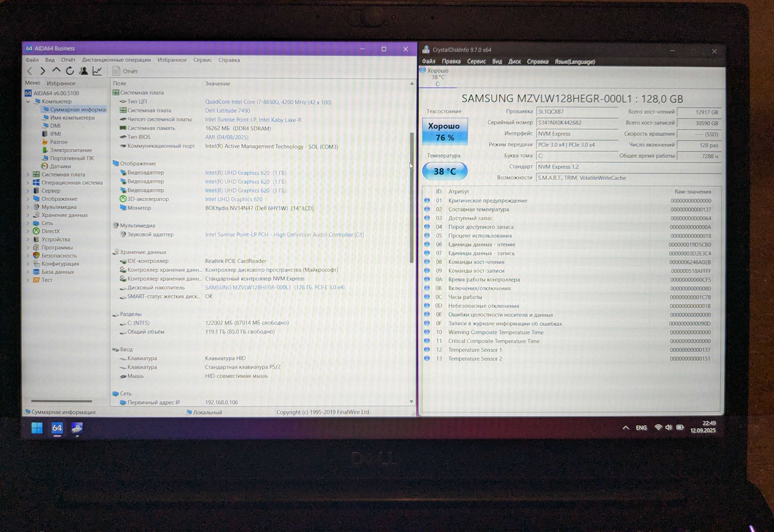Click the AIDA64 Forward navigation arrow

point(43,71)
